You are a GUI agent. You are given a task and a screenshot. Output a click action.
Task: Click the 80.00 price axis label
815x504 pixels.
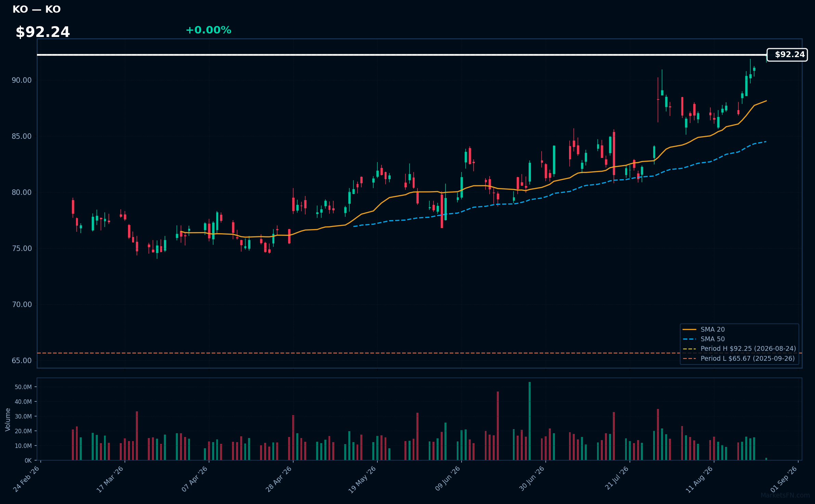point(22,192)
